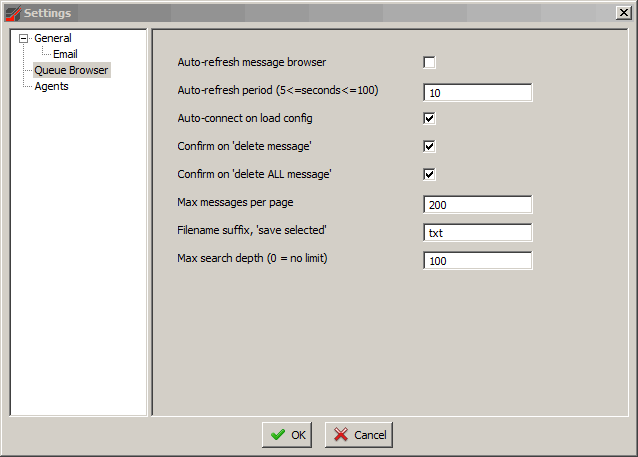
Task: Select General in the settings tree
Action: point(52,39)
